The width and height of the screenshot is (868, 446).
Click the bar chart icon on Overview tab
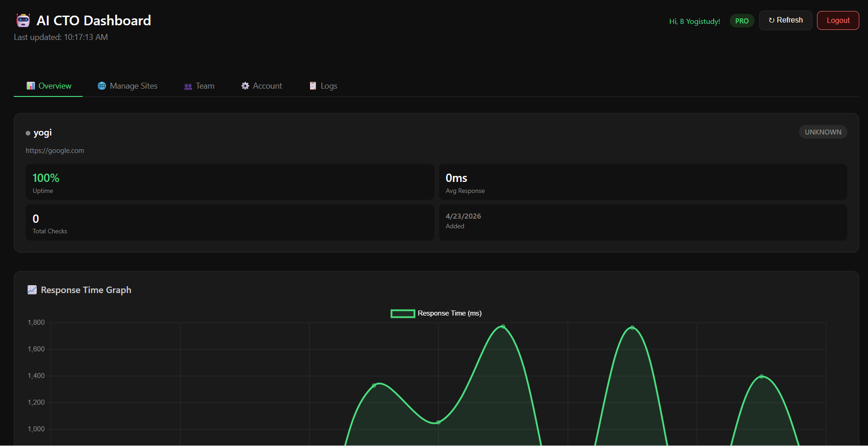click(30, 86)
